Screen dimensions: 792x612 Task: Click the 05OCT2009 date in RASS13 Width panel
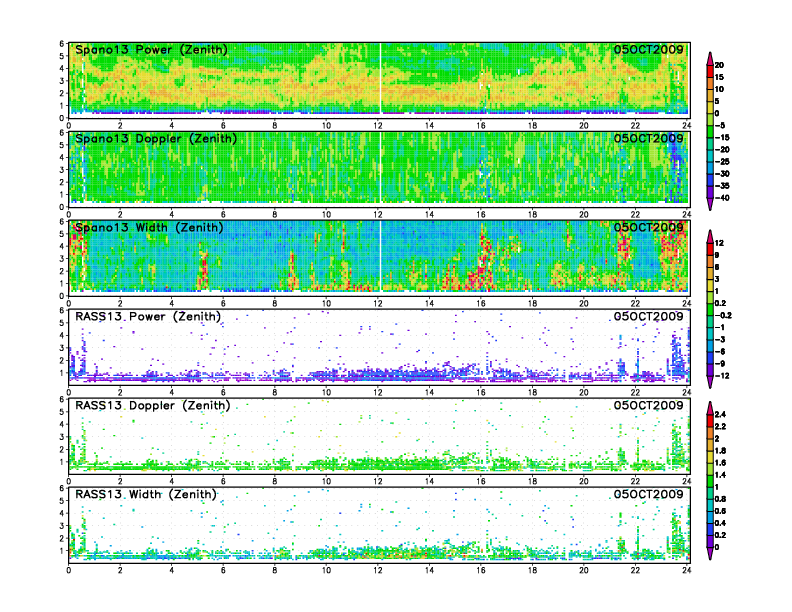[649, 494]
